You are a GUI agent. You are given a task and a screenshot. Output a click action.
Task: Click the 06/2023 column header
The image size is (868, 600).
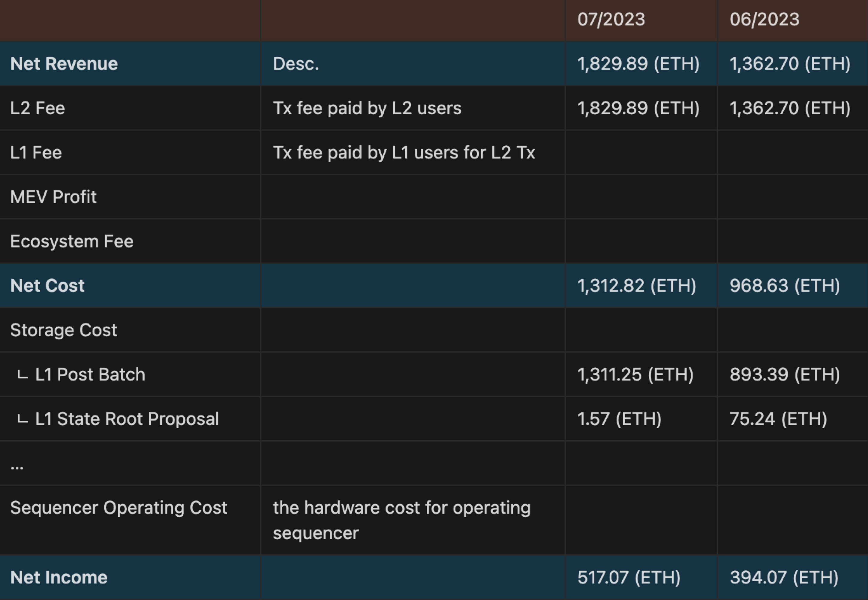pyautogui.click(x=764, y=19)
